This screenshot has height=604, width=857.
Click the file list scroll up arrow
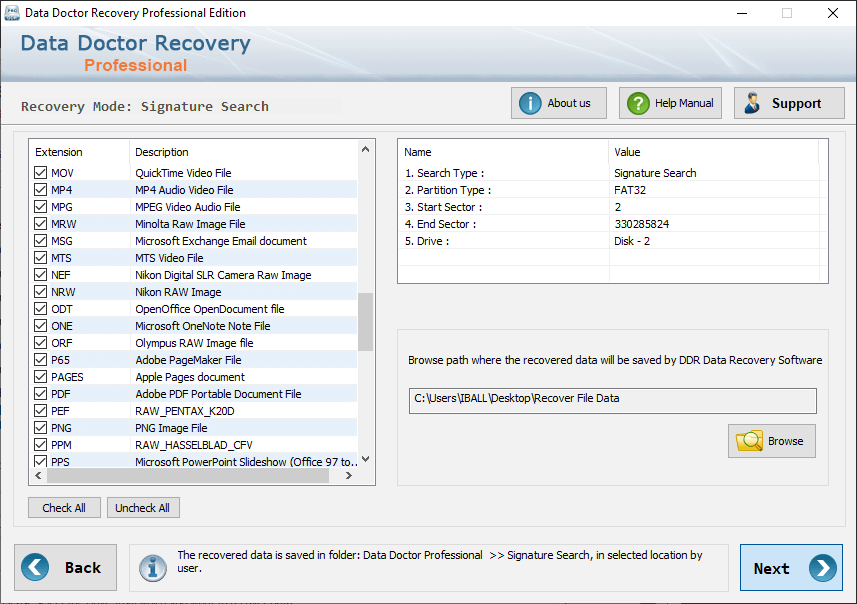pyautogui.click(x=366, y=149)
